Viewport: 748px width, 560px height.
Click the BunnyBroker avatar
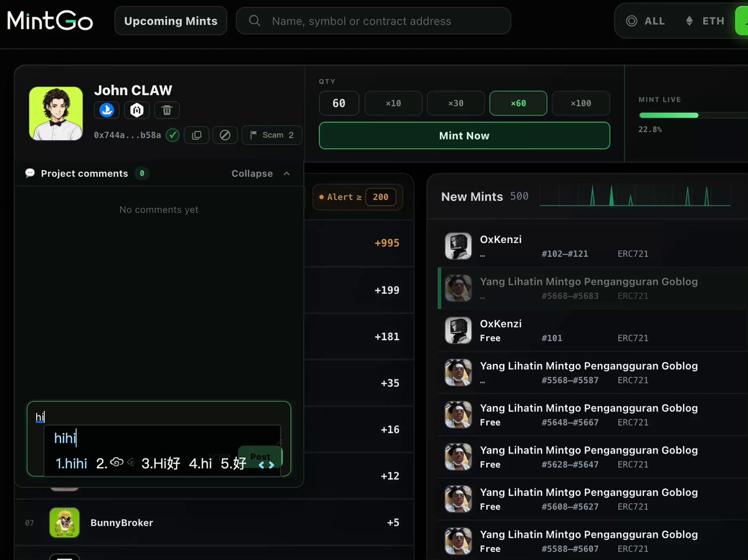65,523
